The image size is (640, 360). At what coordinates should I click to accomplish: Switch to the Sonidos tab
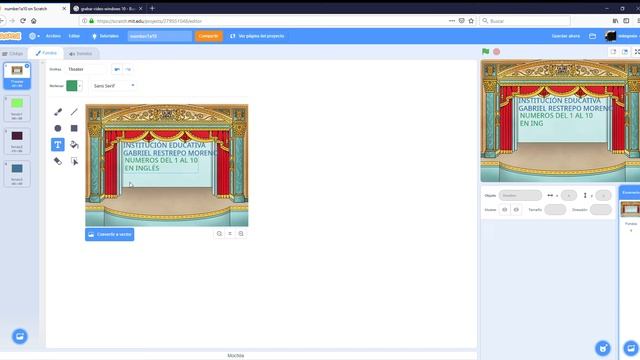click(81, 53)
